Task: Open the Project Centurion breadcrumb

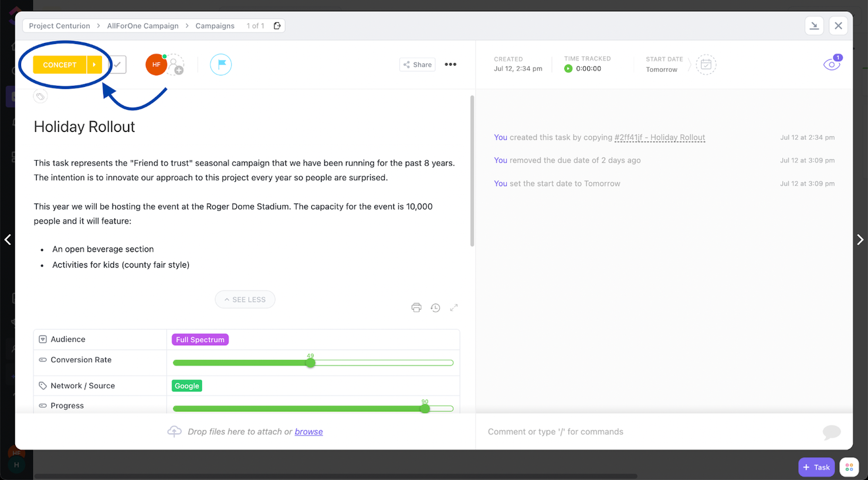Action: click(x=60, y=26)
